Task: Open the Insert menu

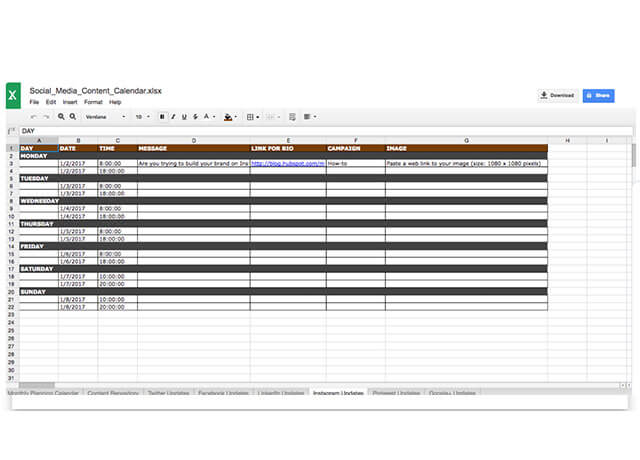Action: pos(69,102)
